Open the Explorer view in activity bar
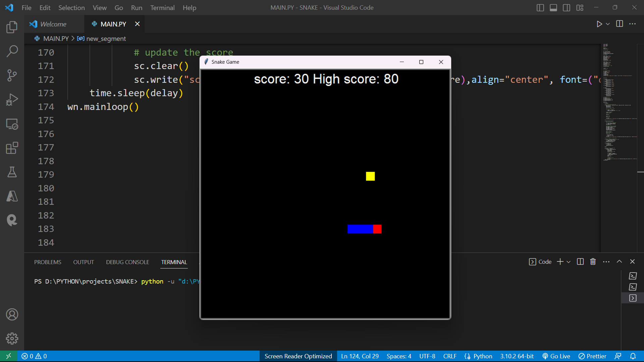Screen dimensions: 644x362 (x=12, y=27)
